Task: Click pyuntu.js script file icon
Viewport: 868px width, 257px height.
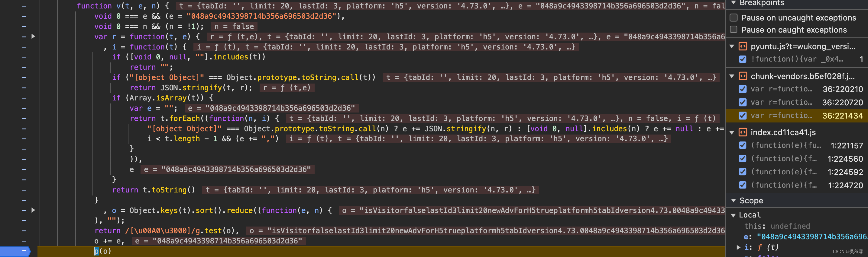Action: pyautogui.click(x=743, y=46)
